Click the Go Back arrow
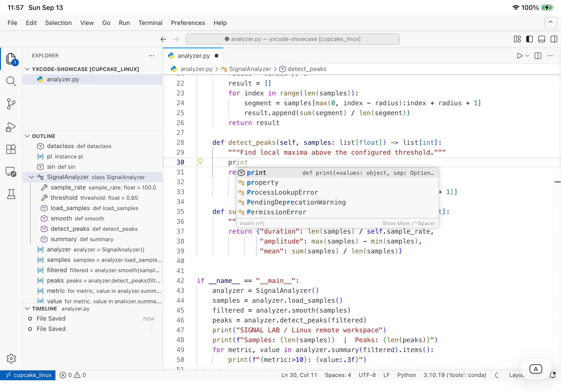Viewport: 561px width, 392px height. (x=164, y=39)
